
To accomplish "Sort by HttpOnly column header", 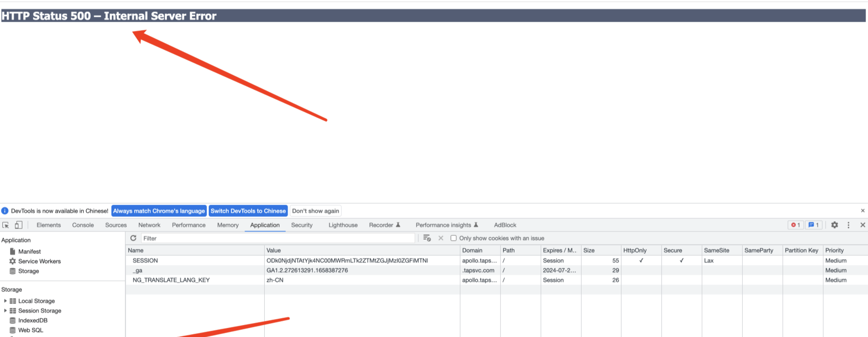I will point(642,250).
